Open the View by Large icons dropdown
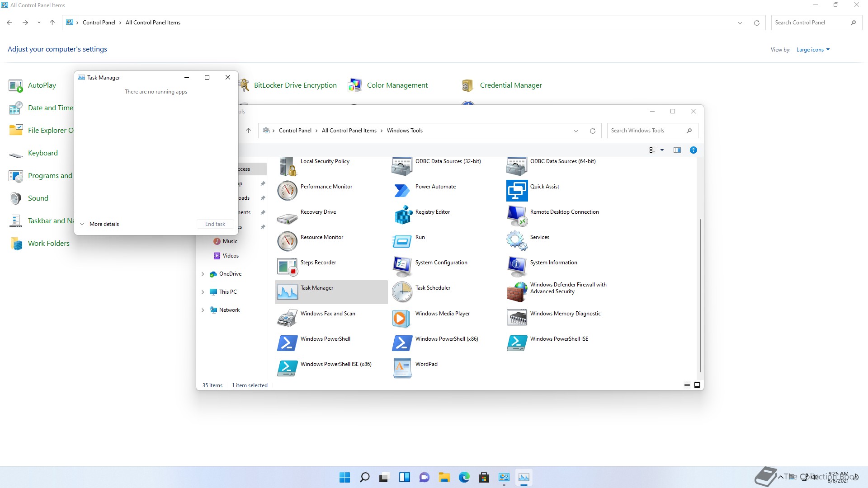Screen dimensions: 868x488 (x=813, y=50)
